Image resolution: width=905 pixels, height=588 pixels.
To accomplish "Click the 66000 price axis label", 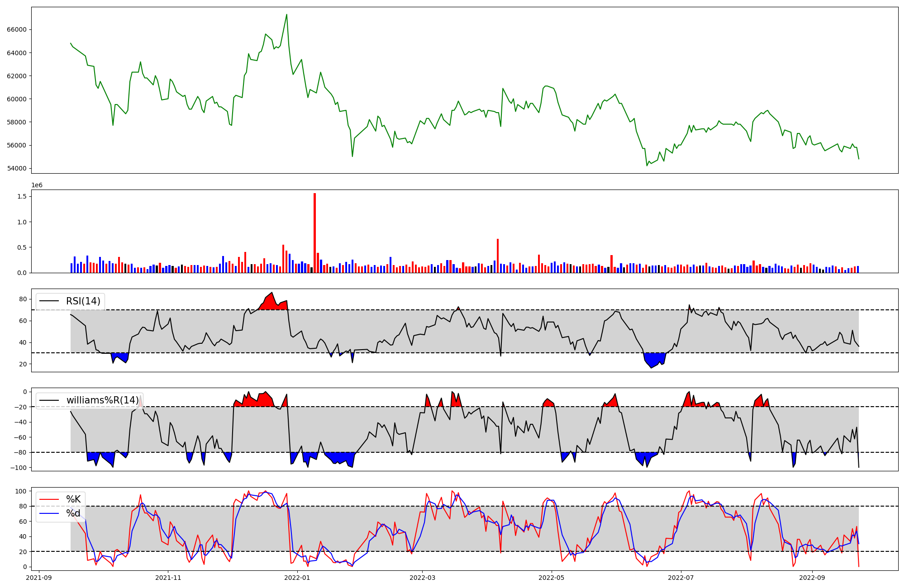I will [18, 29].
